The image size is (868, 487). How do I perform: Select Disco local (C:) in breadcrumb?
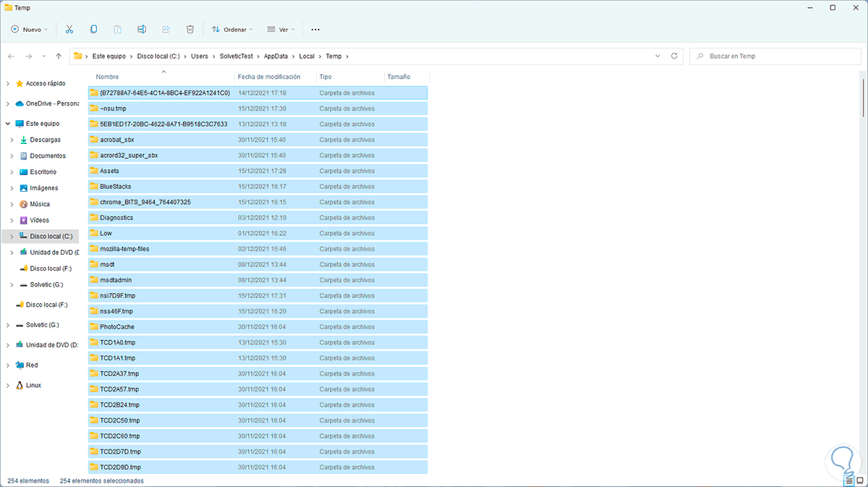pyautogui.click(x=158, y=56)
